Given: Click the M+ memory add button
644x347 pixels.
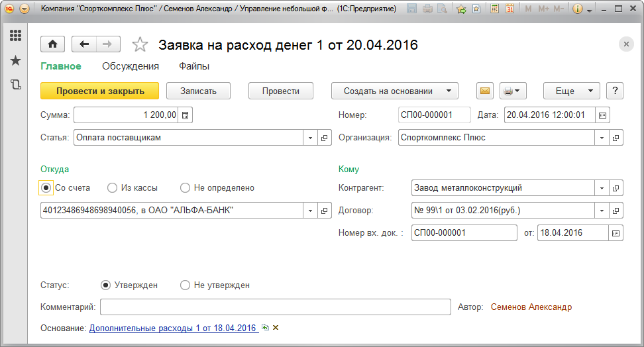Looking at the screenshot, I should pos(543,9).
